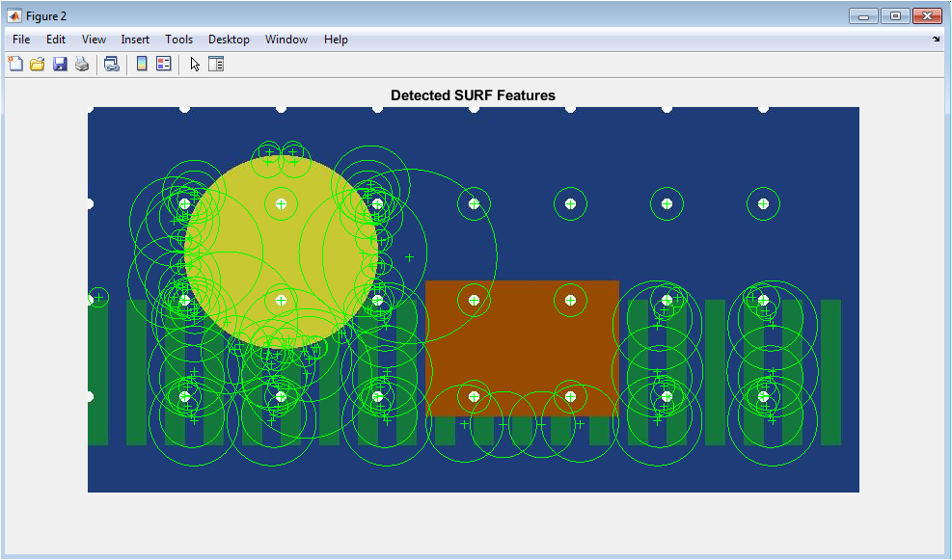This screenshot has width=952, height=560.
Task: Click the orange rectangle in the plot
Action: (x=522, y=347)
